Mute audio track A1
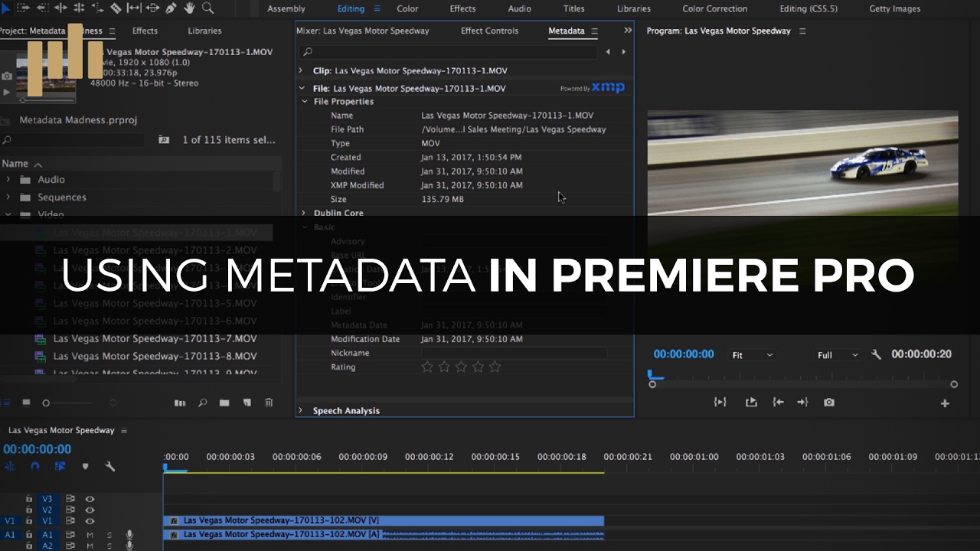Image resolution: width=980 pixels, height=551 pixels. (x=90, y=535)
